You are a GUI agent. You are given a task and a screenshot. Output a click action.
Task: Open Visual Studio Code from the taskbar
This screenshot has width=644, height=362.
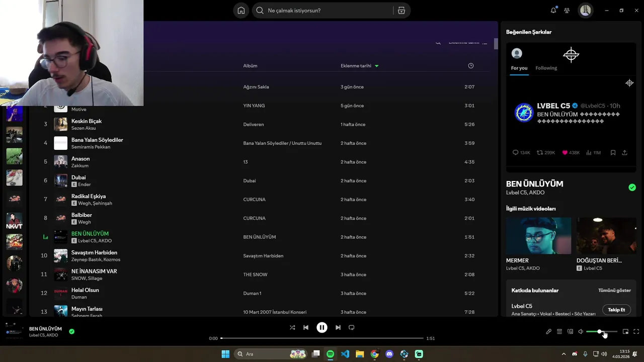pyautogui.click(x=345, y=354)
